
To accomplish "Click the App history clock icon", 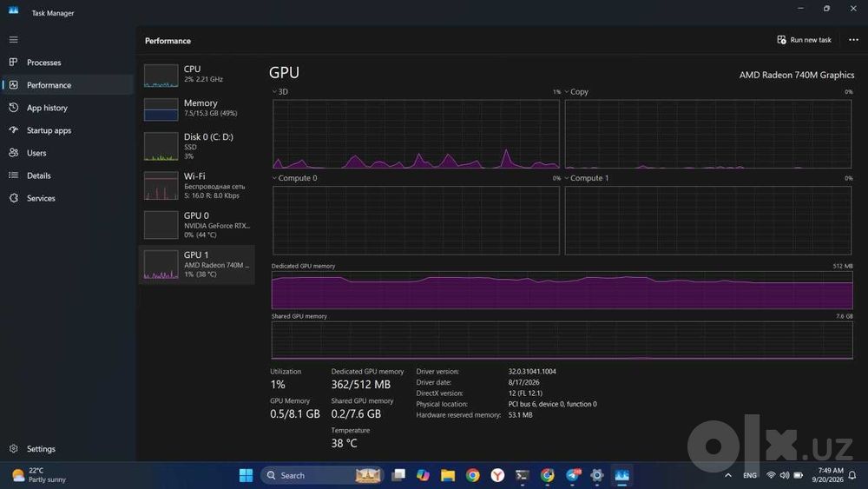I will tap(13, 108).
